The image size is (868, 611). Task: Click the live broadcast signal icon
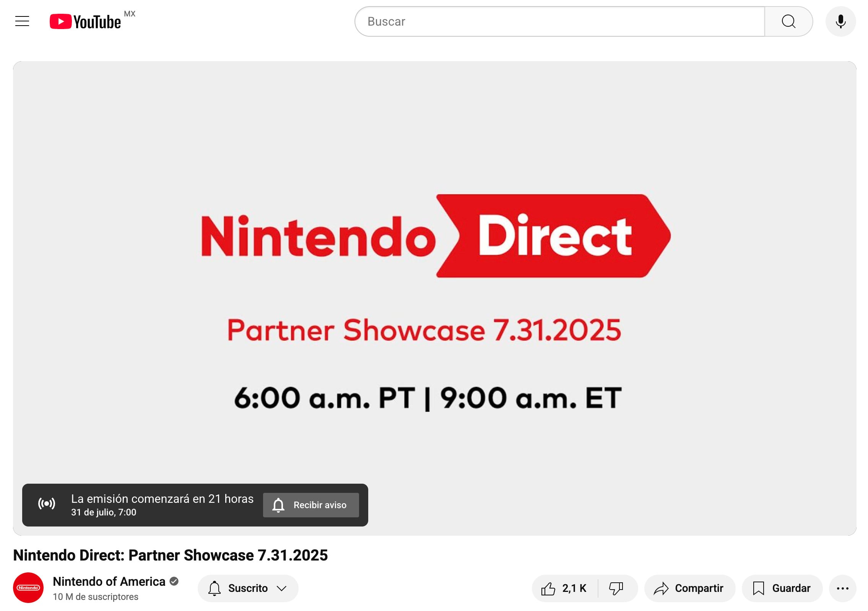(x=47, y=504)
